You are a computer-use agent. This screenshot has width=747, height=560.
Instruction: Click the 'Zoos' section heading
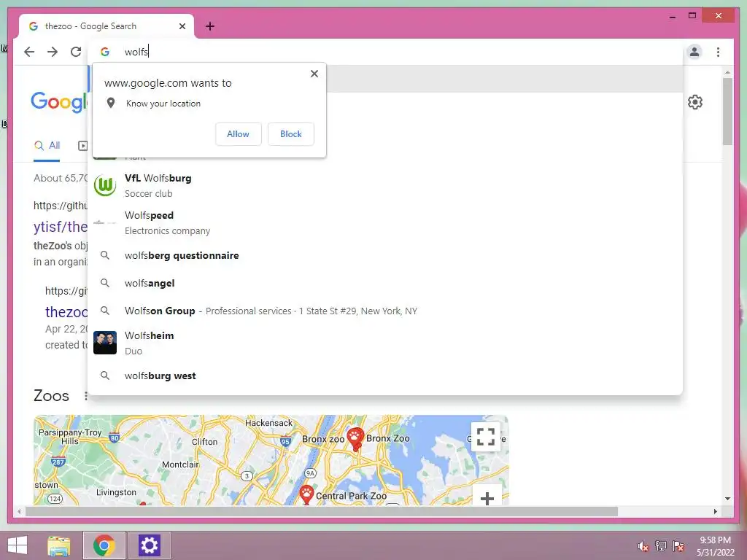tap(52, 396)
